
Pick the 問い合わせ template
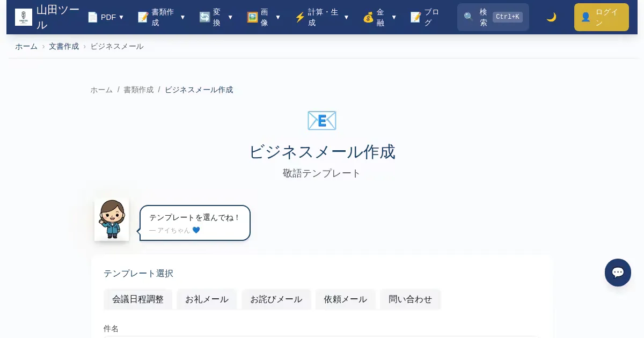click(x=410, y=299)
